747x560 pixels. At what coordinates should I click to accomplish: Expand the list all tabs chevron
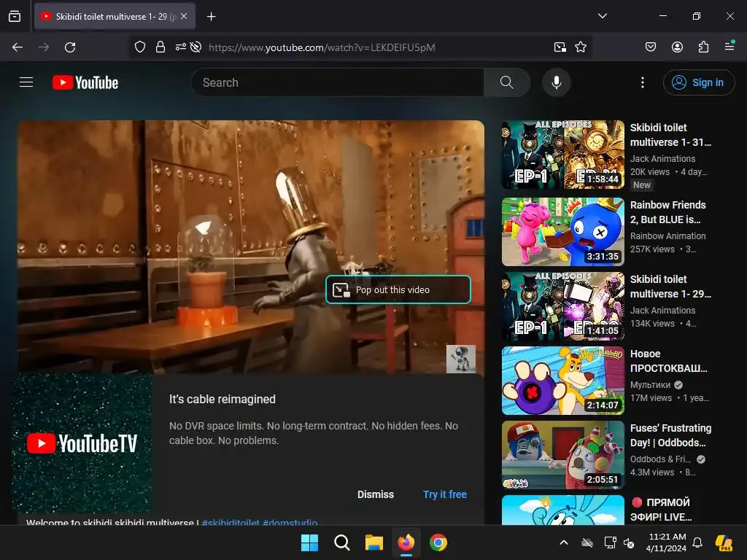(x=602, y=16)
